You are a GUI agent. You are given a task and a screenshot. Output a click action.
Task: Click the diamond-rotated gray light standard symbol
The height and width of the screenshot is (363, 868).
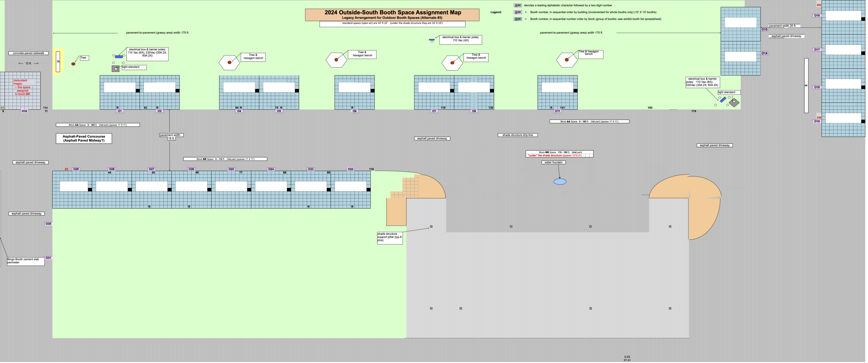(x=734, y=102)
